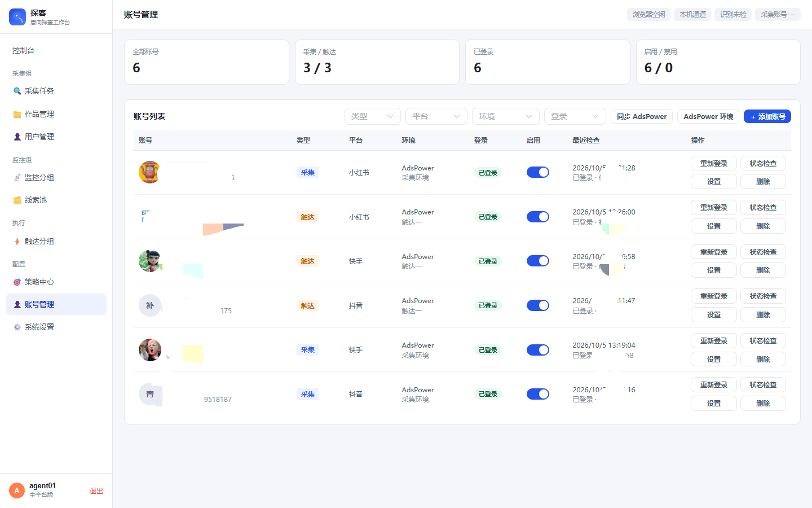The image size is (812, 508).
Task: Turn off the 抖音 触达 account switch
Action: tap(538, 305)
